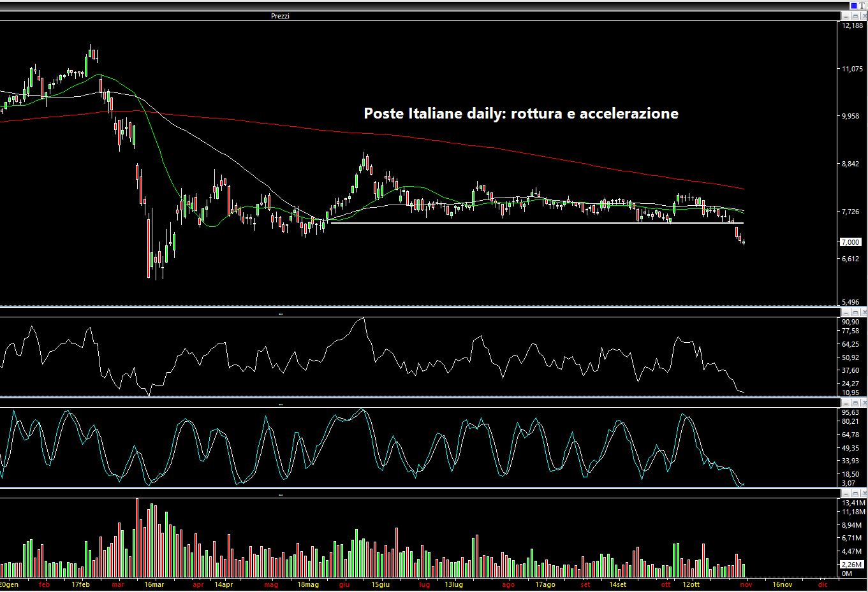Click the 8,842 price axis label
Image resolution: width=868 pixels, height=592 pixels.
852,164
